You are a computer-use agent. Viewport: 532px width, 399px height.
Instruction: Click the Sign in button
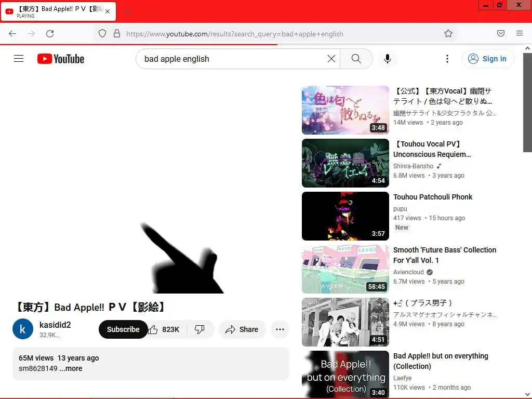pos(488,59)
